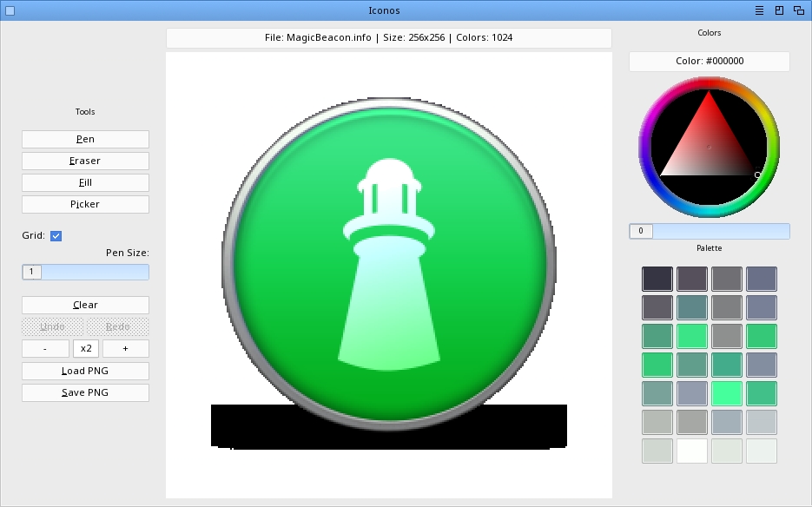The height and width of the screenshot is (507, 812).
Task: Click the Color: #000000 hex display
Action: (710, 61)
